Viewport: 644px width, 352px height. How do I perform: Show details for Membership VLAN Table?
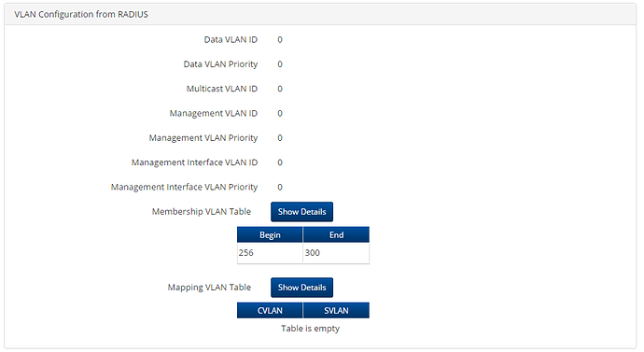[x=301, y=212]
